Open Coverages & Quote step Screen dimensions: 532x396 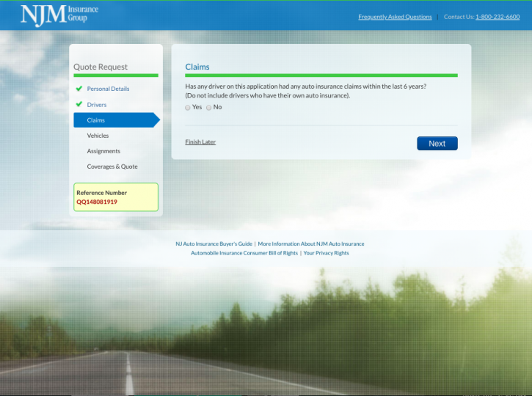[x=112, y=166]
